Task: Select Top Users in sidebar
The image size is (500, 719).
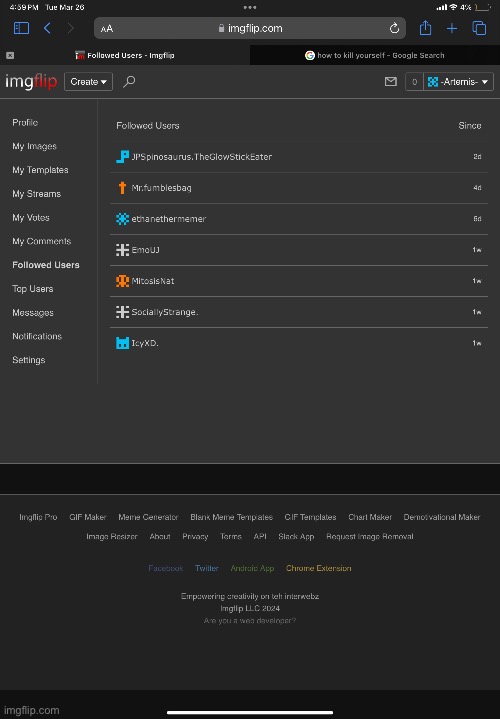Action: tap(33, 289)
